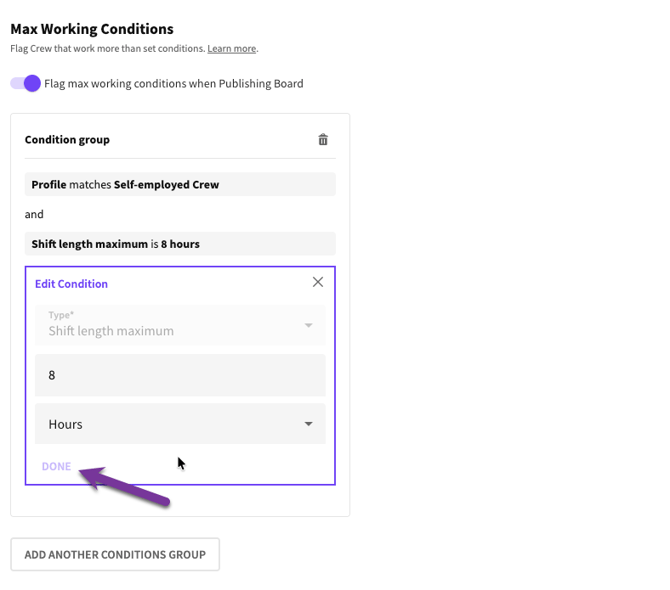This screenshot has width=670, height=590.
Task: Open the Shift length maximum type dropdown
Action: click(180, 325)
